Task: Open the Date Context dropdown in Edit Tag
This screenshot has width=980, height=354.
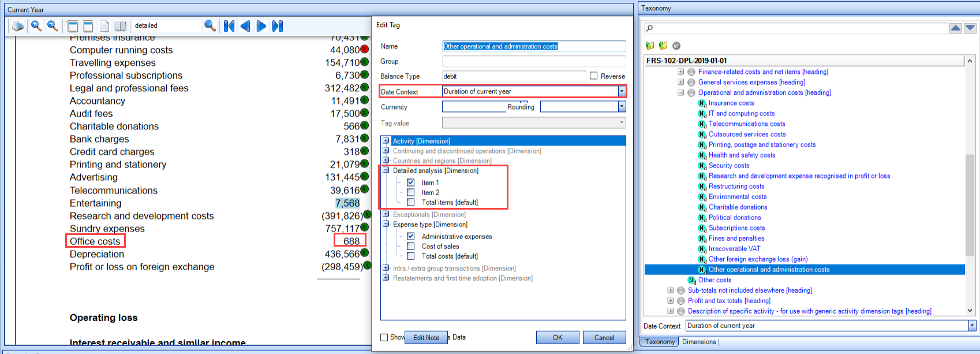Action: click(x=622, y=91)
